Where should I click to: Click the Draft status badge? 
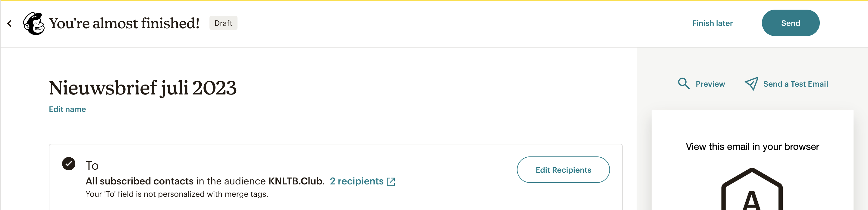[x=223, y=23]
